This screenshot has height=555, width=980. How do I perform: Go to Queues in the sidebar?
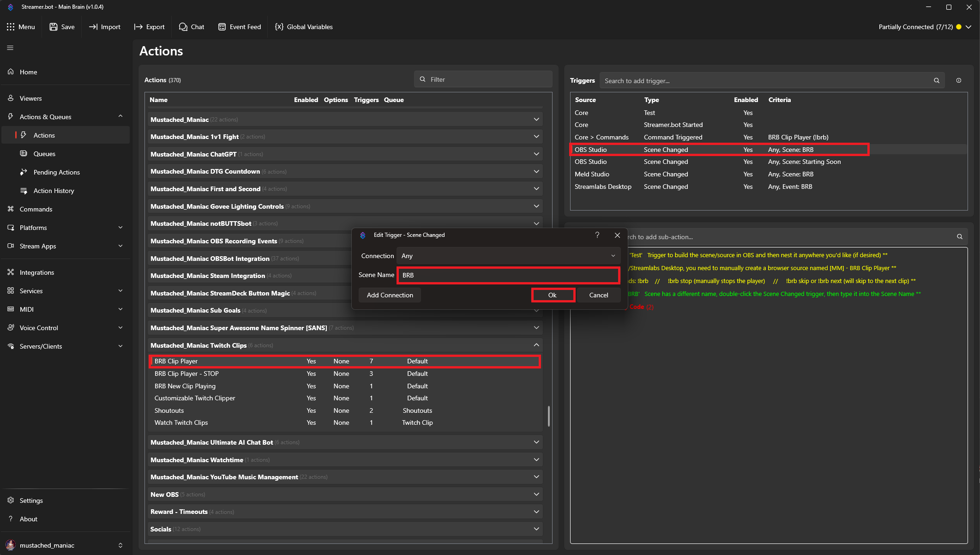click(44, 154)
